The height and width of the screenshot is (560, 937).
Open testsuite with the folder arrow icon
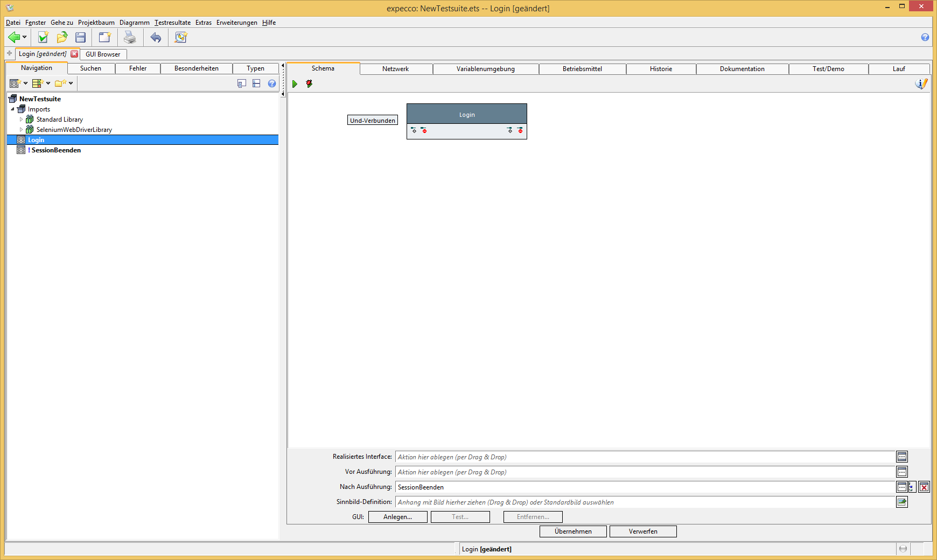(62, 37)
